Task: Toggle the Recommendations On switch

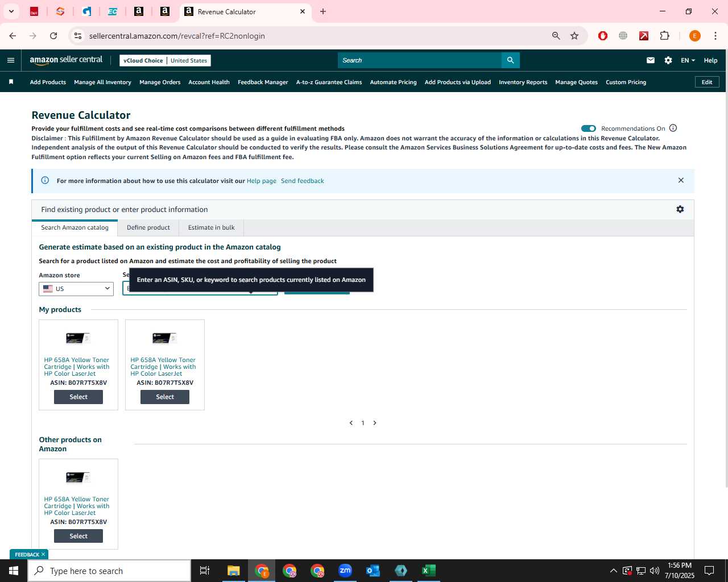Action: [589, 128]
